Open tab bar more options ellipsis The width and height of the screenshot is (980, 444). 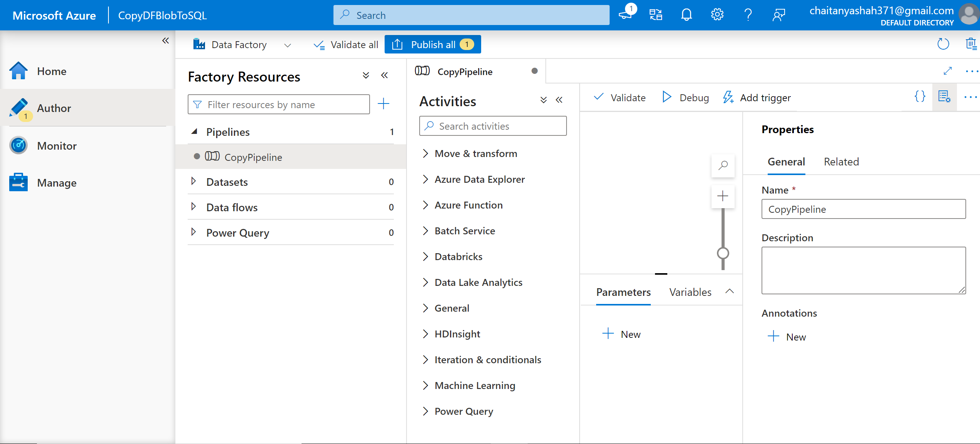(972, 72)
